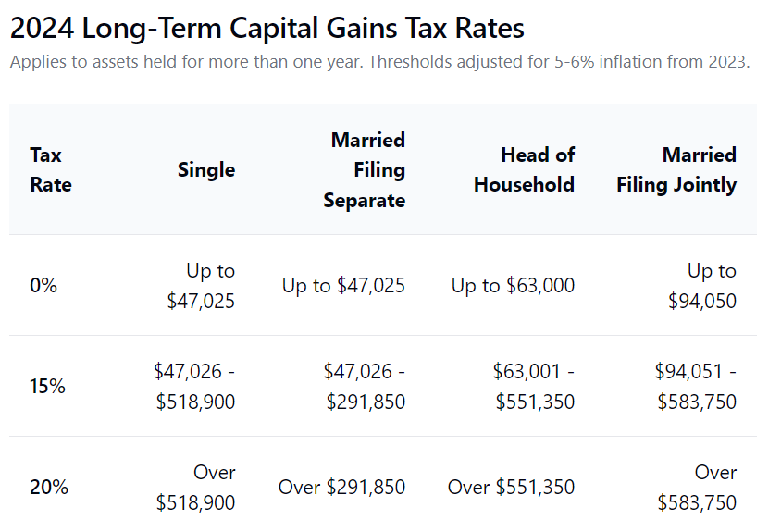The width and height of the screenshot is (781, 532).
Task: Click the 20% tax rate row label
Action: coord(48,488)
